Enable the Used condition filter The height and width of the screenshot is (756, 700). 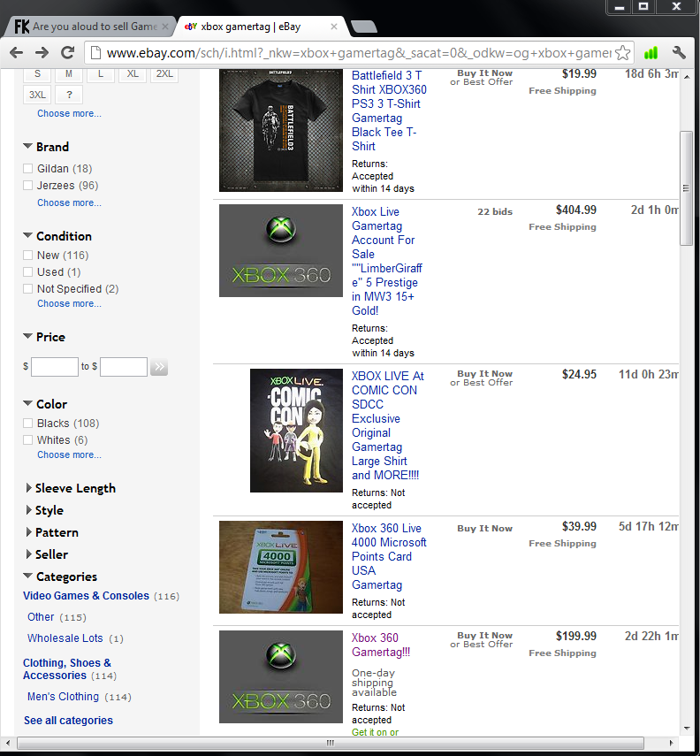point(28,272)
